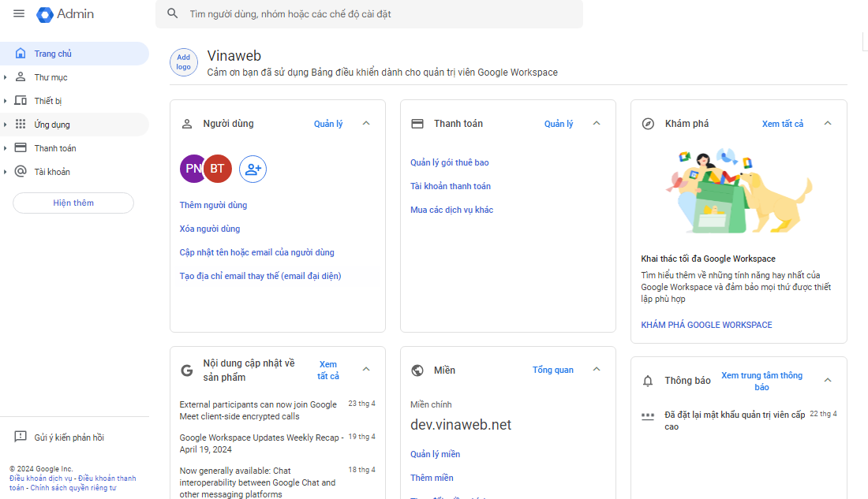
Task: Open Ứng dụng in the sidebar
Action: click(52, 125)
